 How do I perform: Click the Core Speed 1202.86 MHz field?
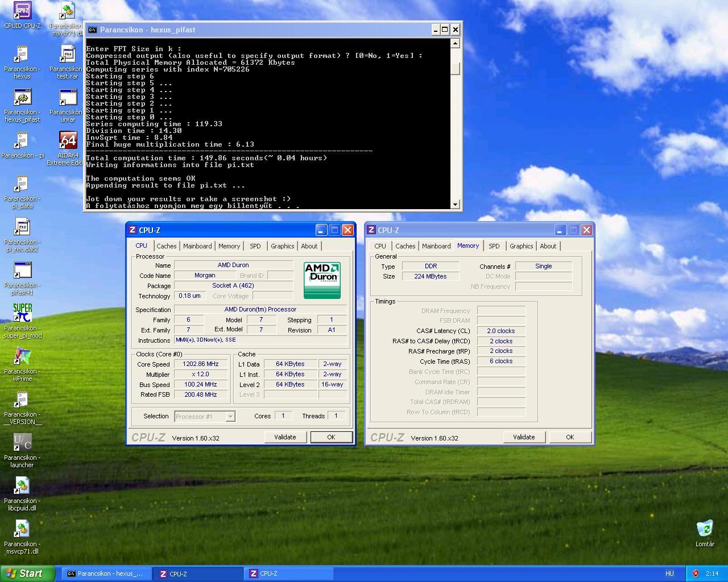click(x=201, y=364)
